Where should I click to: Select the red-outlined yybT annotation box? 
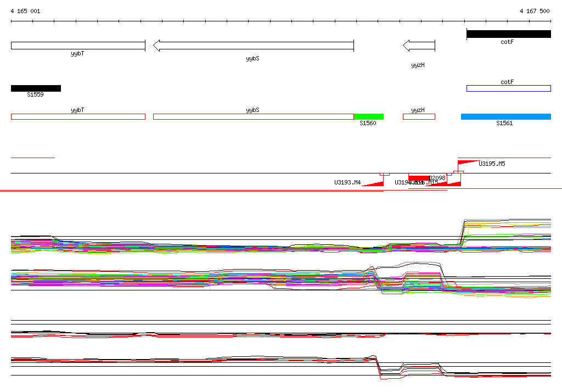[x=78, y=116]
